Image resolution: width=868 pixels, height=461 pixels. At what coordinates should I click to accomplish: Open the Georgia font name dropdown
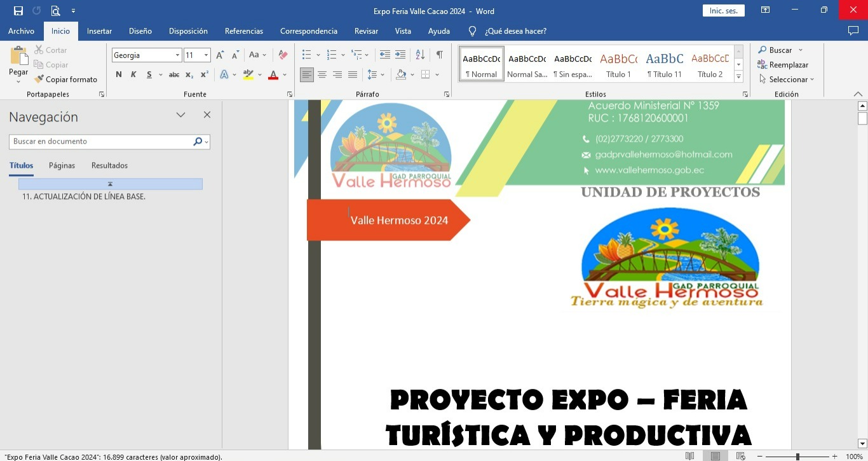click(x=177, y=55)
